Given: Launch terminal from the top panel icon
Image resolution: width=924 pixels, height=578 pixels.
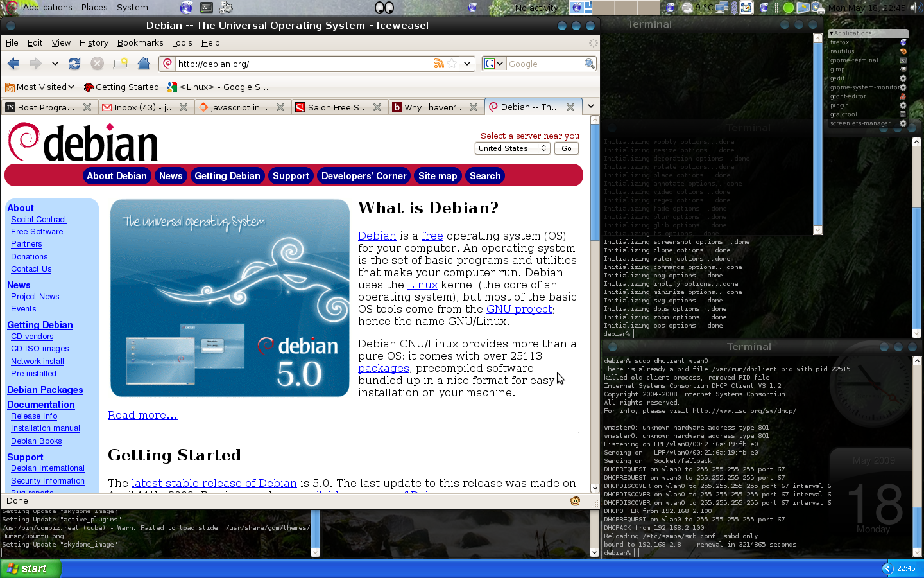Looking at the screenshot, I should point(207,8).
